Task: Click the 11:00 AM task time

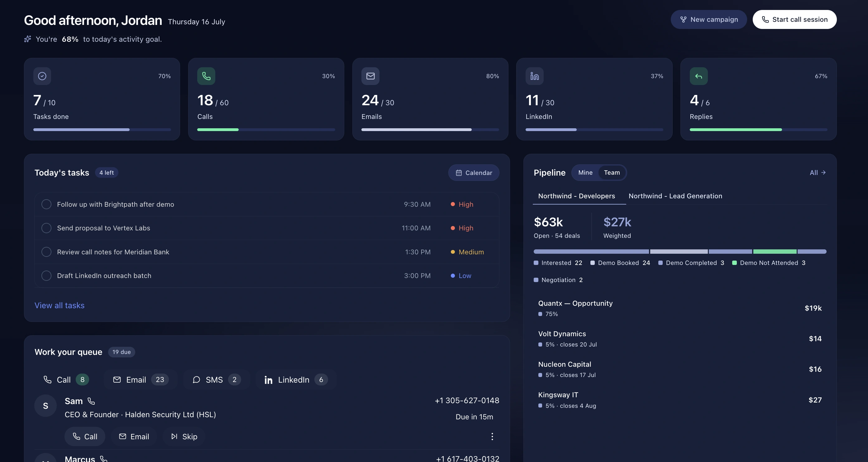Action: click(x=416, y=228)
